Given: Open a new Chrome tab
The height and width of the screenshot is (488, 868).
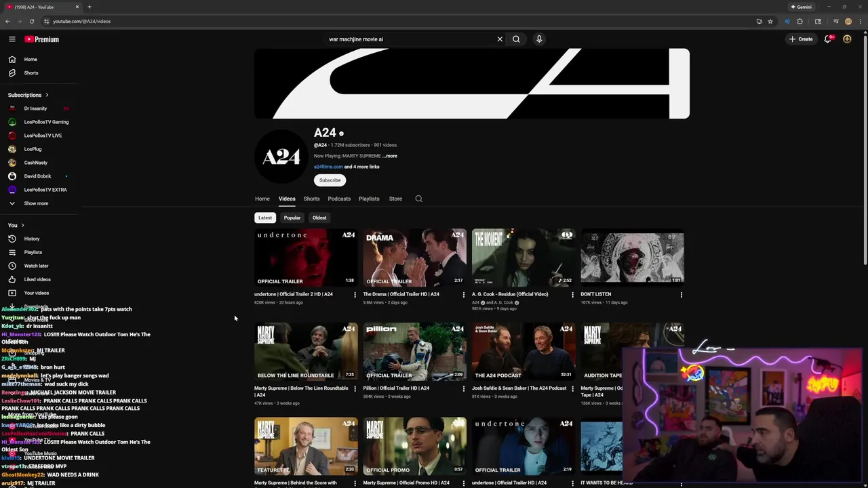Looking at the screenshot, I should tap(90, 7).
